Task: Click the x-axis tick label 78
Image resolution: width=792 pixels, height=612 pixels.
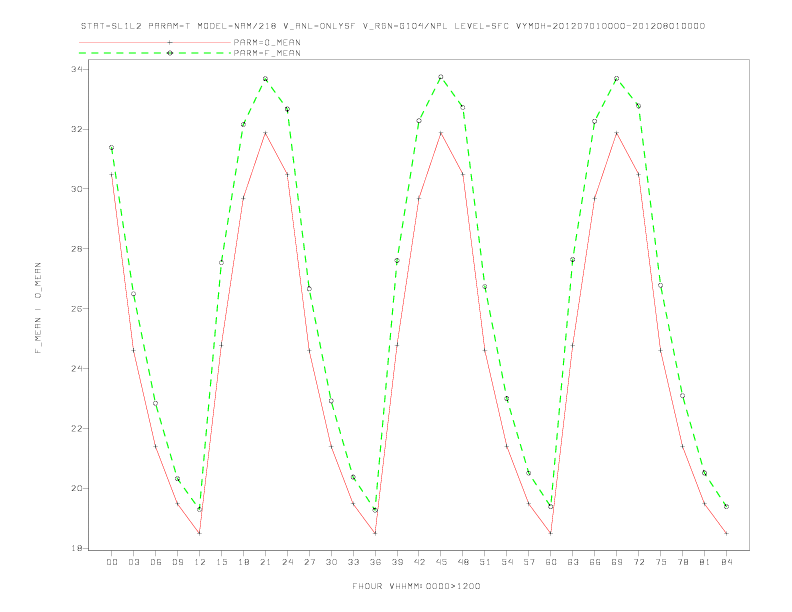Action: 682,562
